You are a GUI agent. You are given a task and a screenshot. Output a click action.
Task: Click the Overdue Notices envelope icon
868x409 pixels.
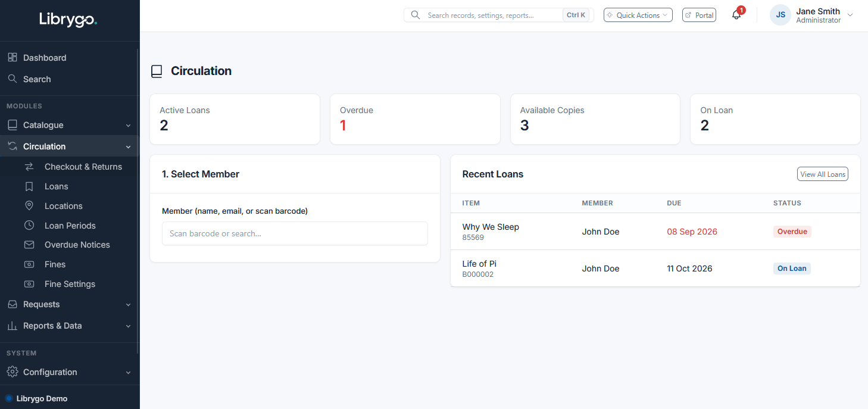tap(29, 245)
